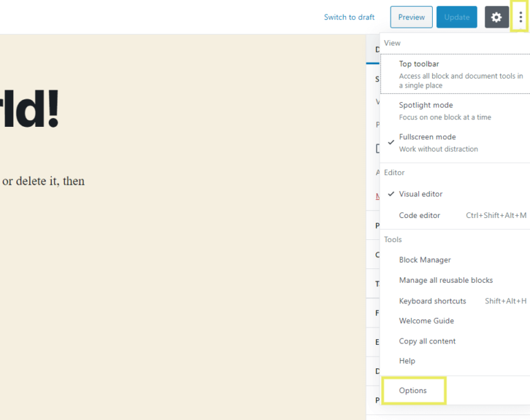Tick the partially hidden sidebar checkbox
This screenshot has height=420, width=530.
pos(377,148)
